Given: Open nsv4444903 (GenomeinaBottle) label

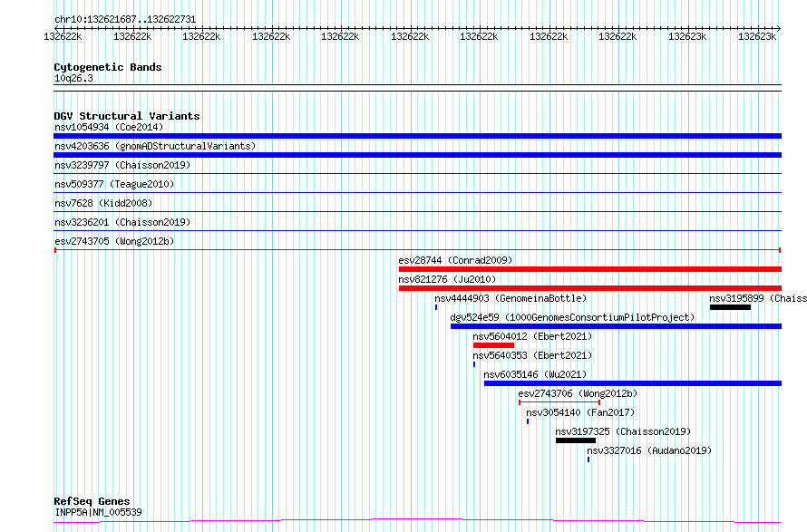Looking at the screenshot, I should pyautogui.click(x=510, y=298).
